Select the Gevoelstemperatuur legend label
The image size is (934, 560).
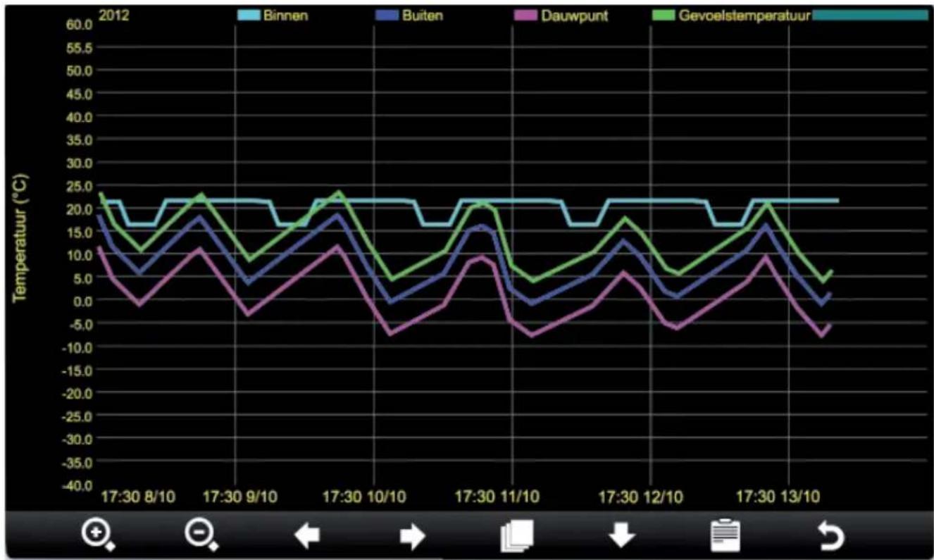coord(745,15)
